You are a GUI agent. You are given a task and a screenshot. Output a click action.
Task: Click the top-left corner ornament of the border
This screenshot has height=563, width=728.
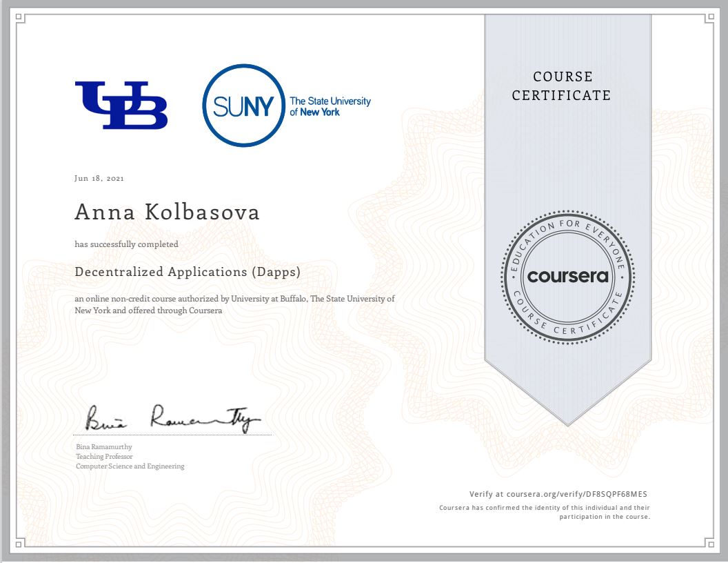pos(19,19)
